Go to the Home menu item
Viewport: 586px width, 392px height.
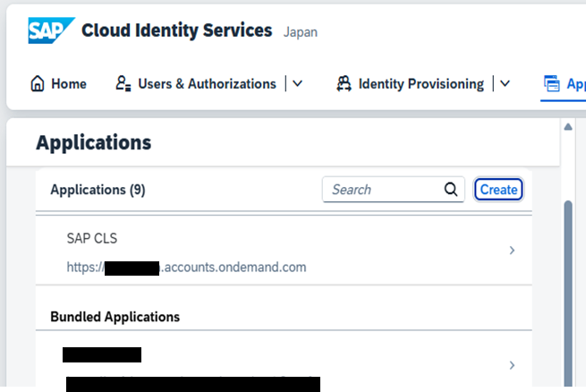tap(69, 84)
